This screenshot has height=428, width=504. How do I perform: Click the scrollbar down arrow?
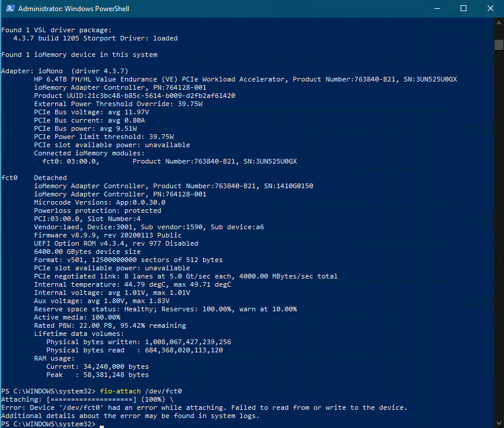coord(499,423)
